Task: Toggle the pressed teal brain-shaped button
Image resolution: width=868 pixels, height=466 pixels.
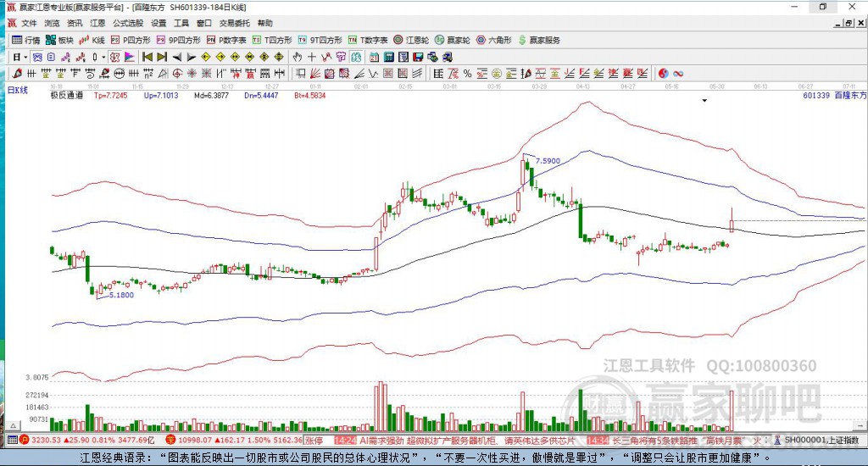Action: (x=356, y=57)
